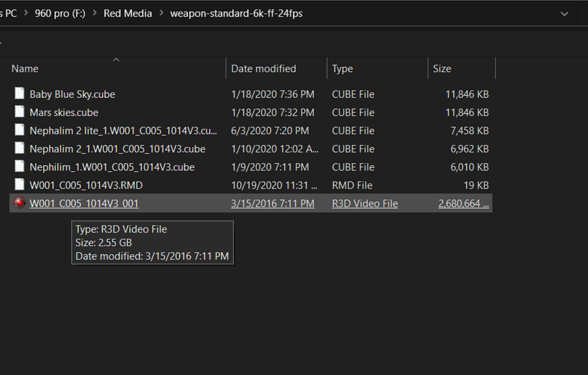Click weapon-standard-6k-ff-24fps breadcrumb
This screenshot has height=375, width=588.
[236, 13]
